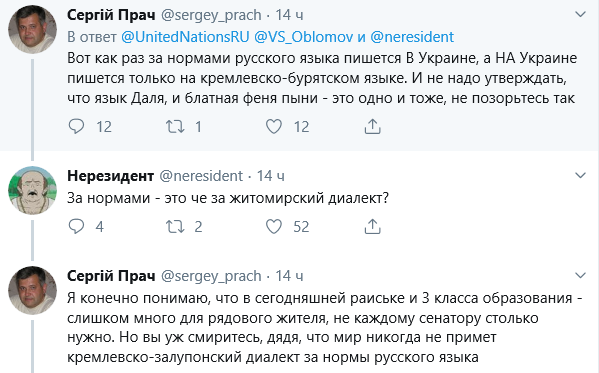The width and height of the screenshot is (599, 373).
Task: Open dropdown chevron on Нерезидент's tweet
Action: (580, 175)
